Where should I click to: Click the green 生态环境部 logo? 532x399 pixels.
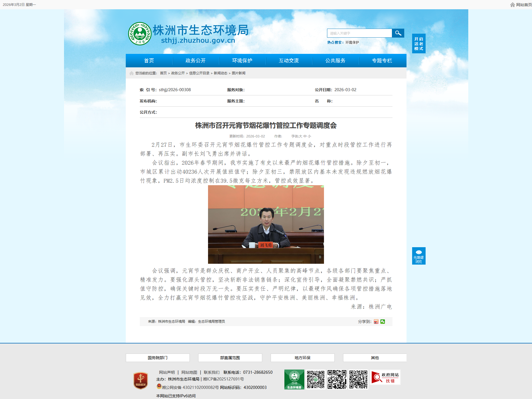click(x=294, y=379)
